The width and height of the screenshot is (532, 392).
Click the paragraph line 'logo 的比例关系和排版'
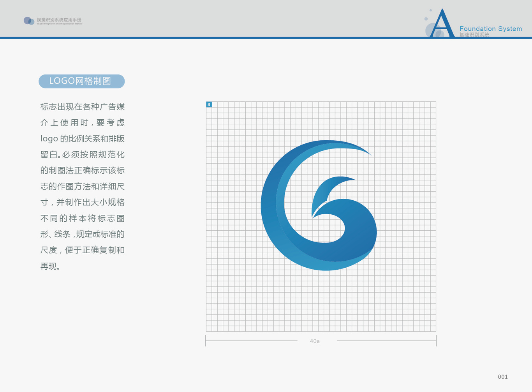[83, 139]
